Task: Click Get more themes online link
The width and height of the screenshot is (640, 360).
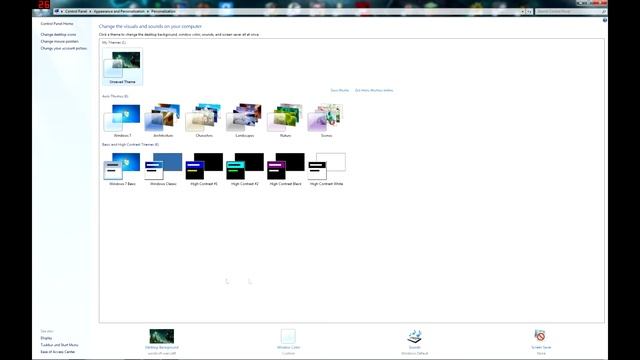Action: (x=374, y=90)
